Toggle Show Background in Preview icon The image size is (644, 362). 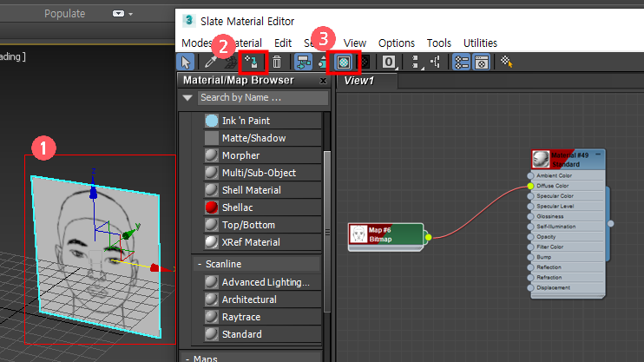pos(365,63)
